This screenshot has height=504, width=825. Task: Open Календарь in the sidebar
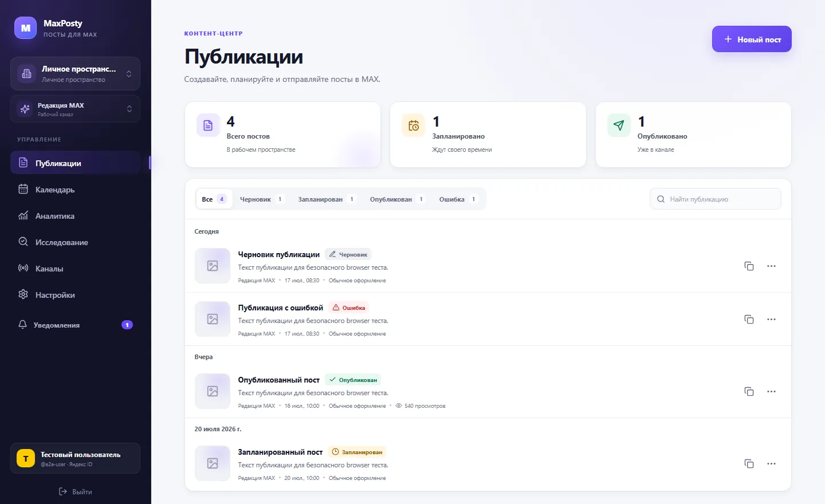tap(76, 189)
